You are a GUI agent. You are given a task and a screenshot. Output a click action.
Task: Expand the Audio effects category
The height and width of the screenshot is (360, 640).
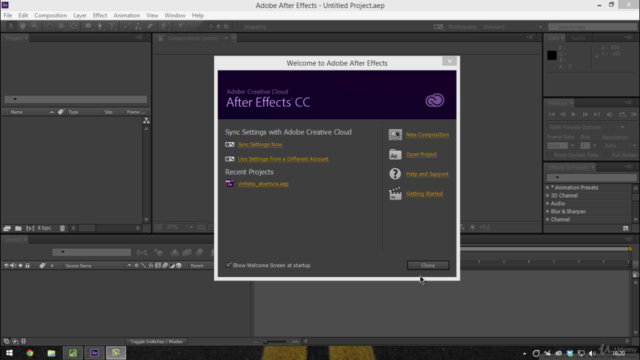548,203
